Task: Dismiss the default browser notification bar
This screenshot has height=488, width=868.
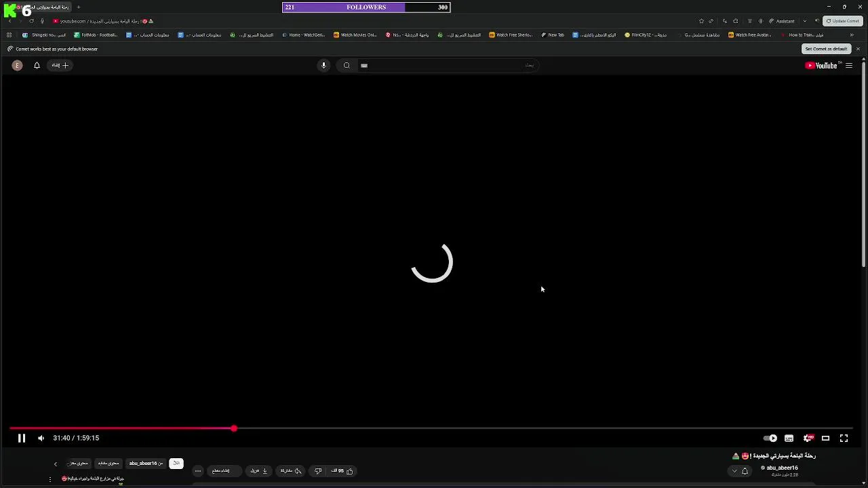Action: pyautogui.click(x=858, y=49)
